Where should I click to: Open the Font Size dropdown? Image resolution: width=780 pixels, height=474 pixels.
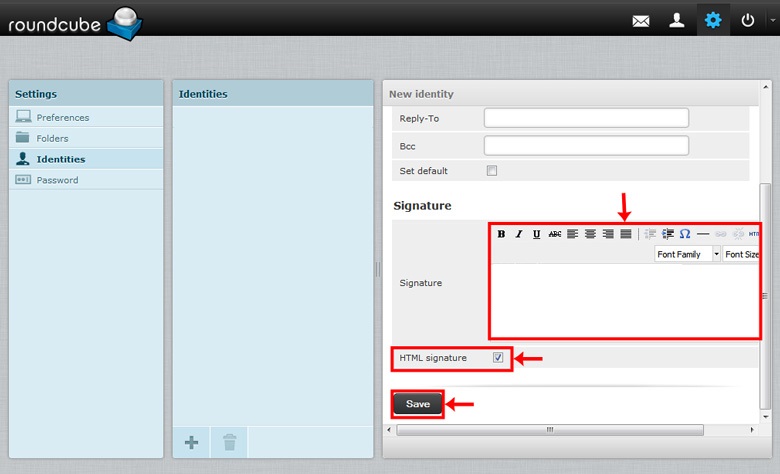(742, 254)
